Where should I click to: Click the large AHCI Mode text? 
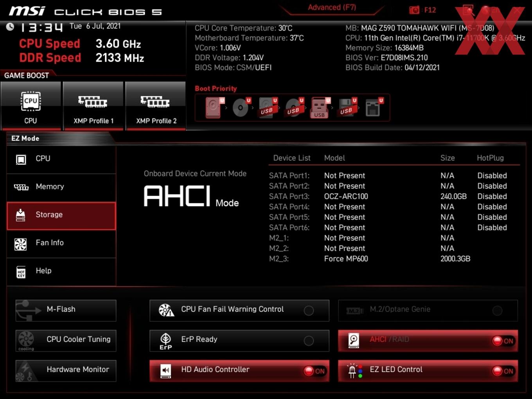tap(191, 196)
